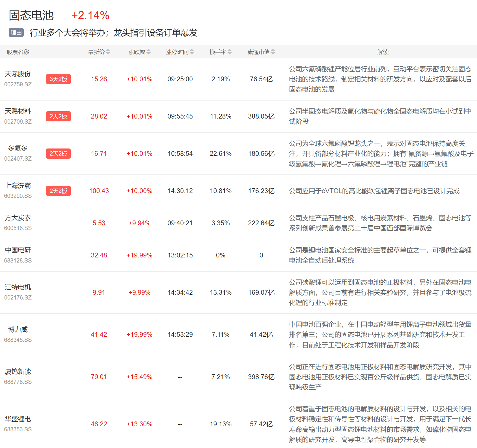
Task: Click +15.49% change for 厦钨新能
Action: (x=140, y=377)
